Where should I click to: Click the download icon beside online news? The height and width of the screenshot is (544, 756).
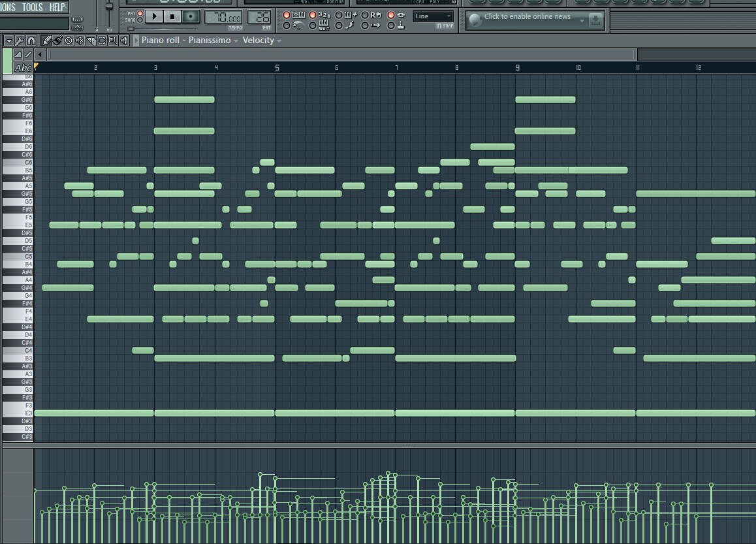(x=595, y=20)
